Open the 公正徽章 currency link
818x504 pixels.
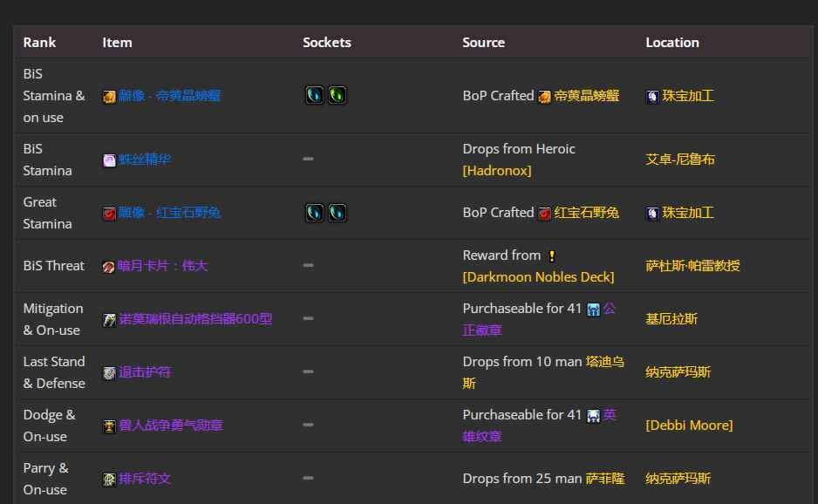482,330
